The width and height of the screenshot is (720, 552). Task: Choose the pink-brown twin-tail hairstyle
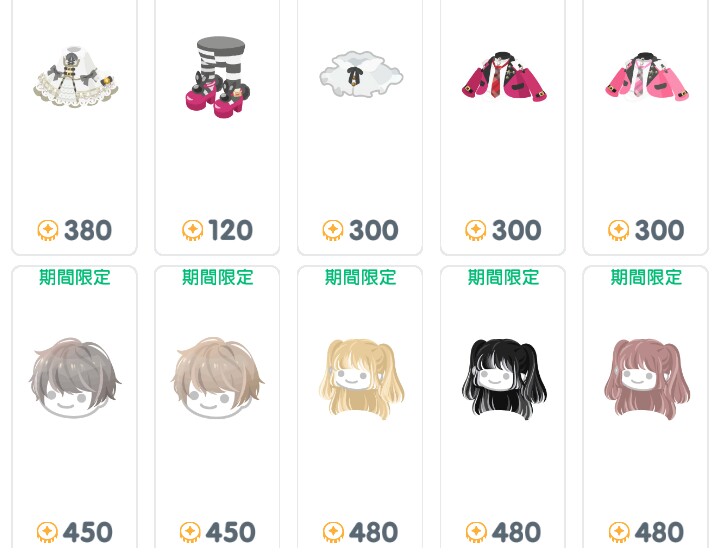(647, 379)
